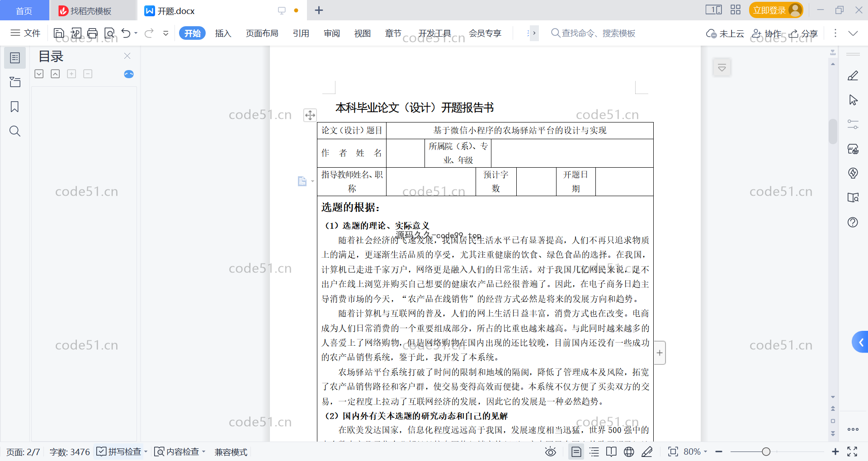
Task: Switch to the 页面布局 ribbon tab
Action: click(262, 33)
